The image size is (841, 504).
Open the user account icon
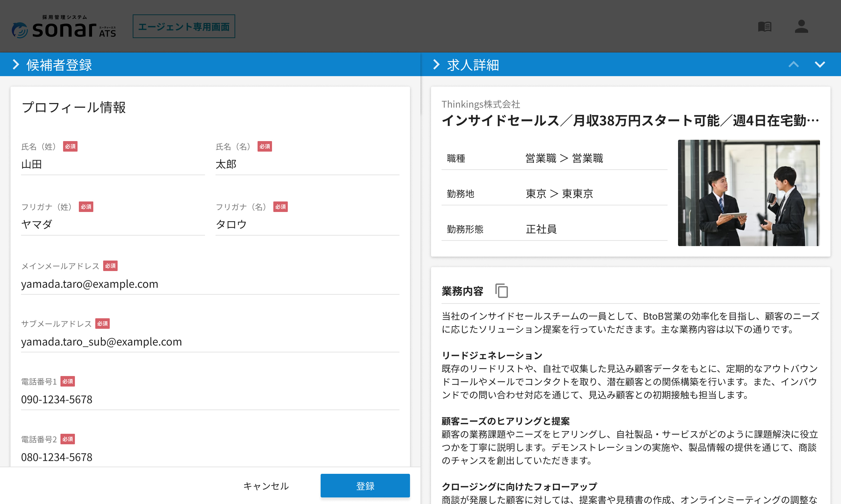tap(801, 27)
